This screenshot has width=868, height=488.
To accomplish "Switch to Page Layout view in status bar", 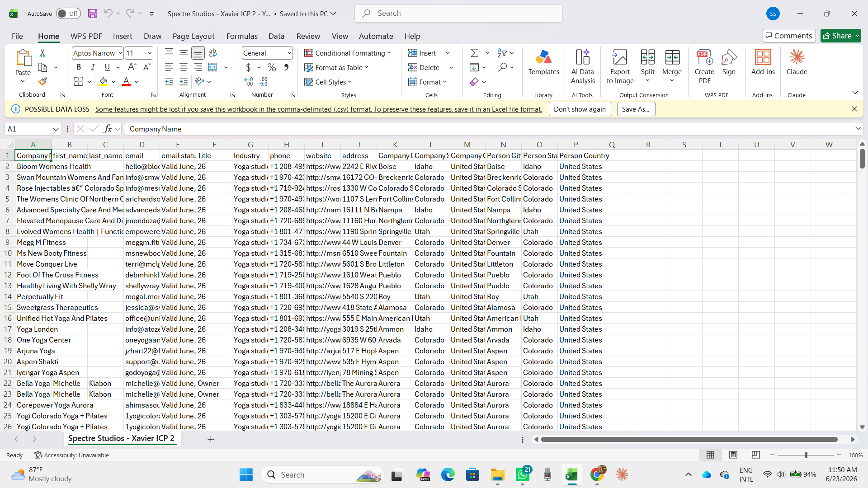I will [733, 455].
